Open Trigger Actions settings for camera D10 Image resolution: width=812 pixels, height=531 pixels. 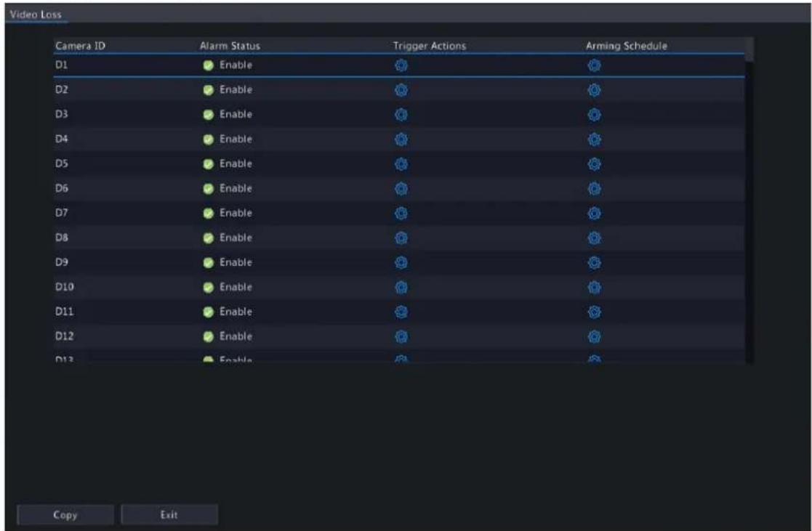401,287
